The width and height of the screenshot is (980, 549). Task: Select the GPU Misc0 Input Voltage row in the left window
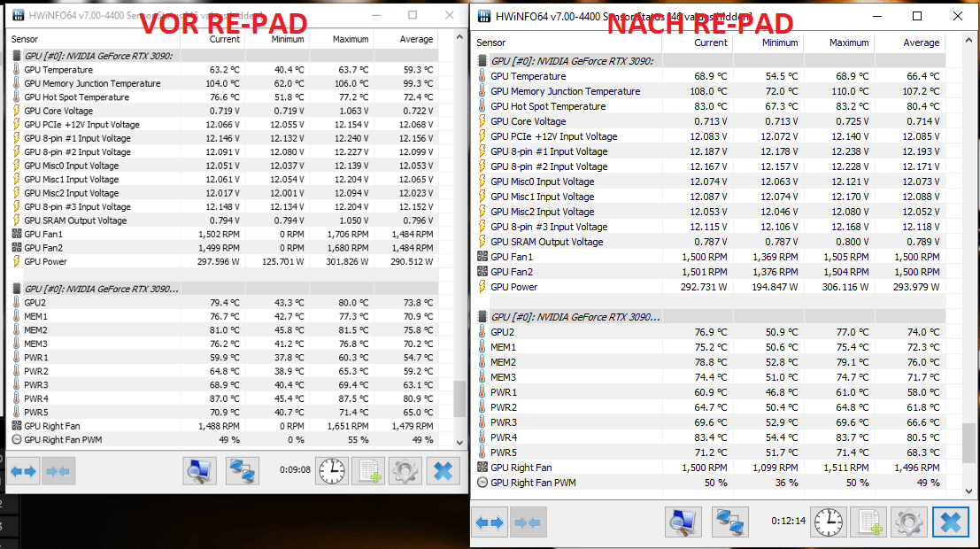point(222,166)
